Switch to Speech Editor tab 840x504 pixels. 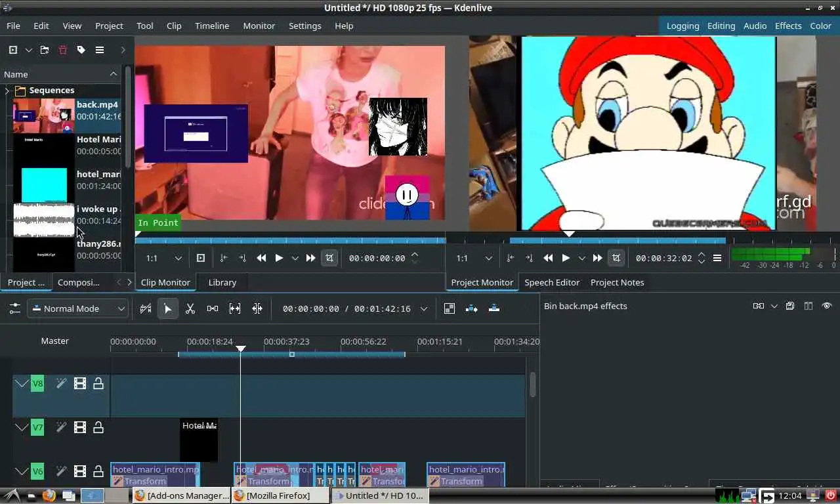[552, 282]
